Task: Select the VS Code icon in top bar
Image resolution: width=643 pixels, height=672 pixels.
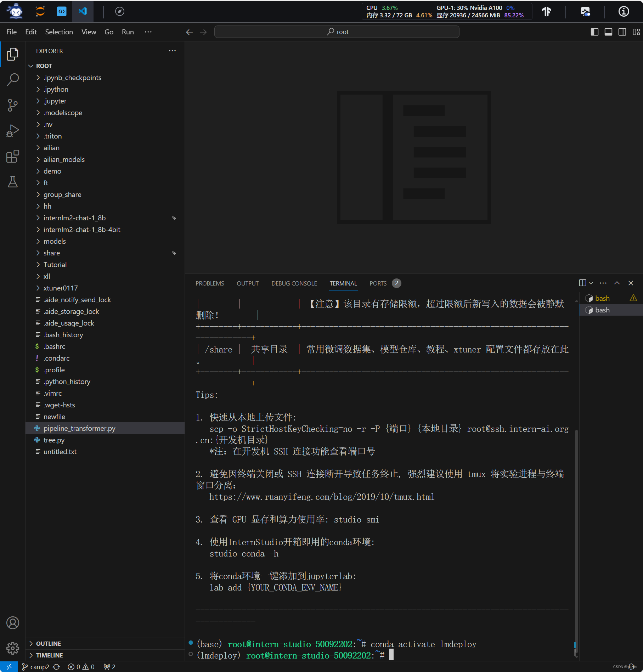Action: coord(83,11)
